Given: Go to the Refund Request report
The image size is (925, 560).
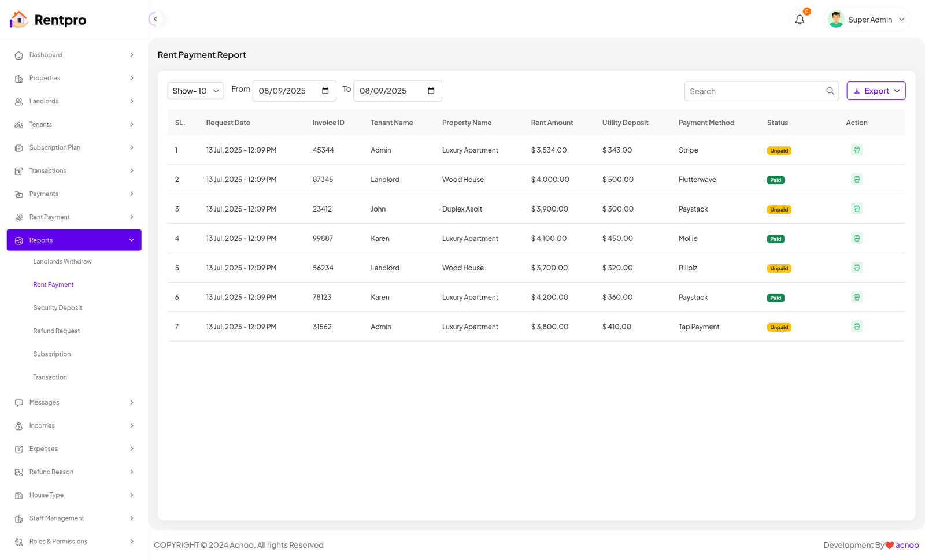Looking at the screenshot, I should tap(57, 331).
